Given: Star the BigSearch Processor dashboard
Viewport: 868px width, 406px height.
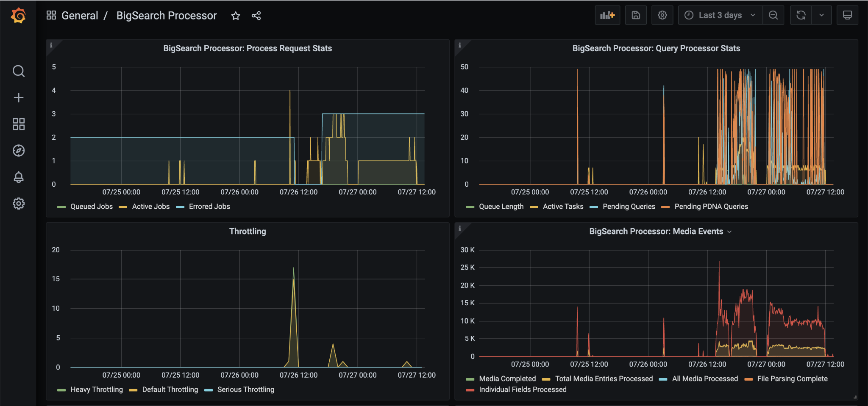Looking at the screenshot, I should pyautogui.click(x=236, y=16).
